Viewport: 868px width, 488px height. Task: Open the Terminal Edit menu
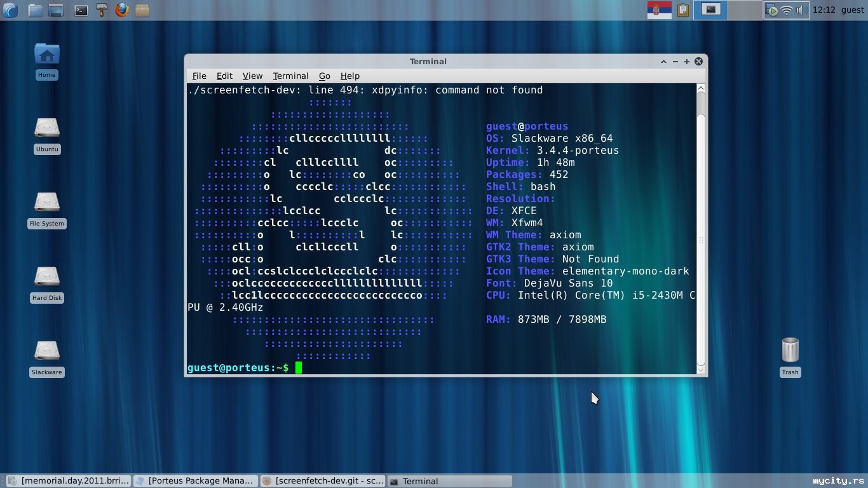click(x=224, y=76)
